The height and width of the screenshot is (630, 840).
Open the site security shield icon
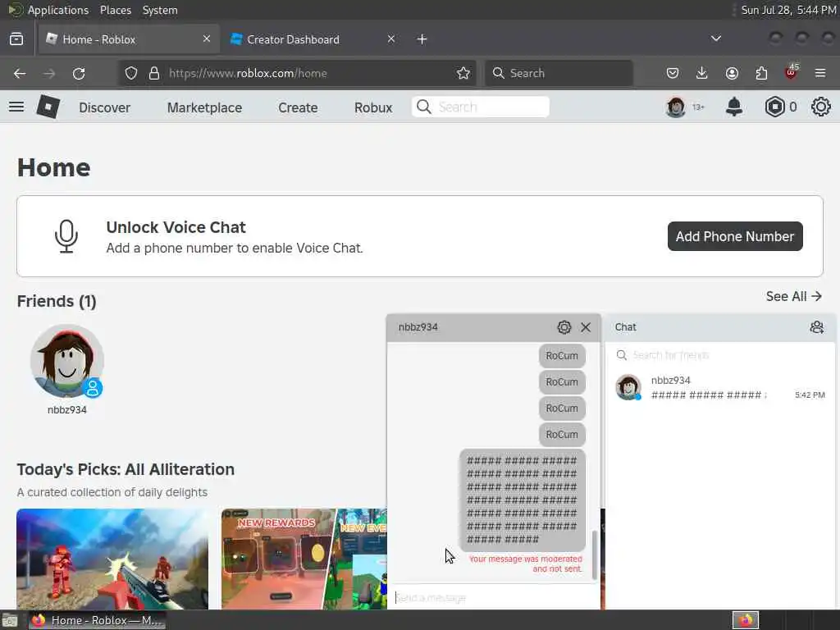click(131, 73)
